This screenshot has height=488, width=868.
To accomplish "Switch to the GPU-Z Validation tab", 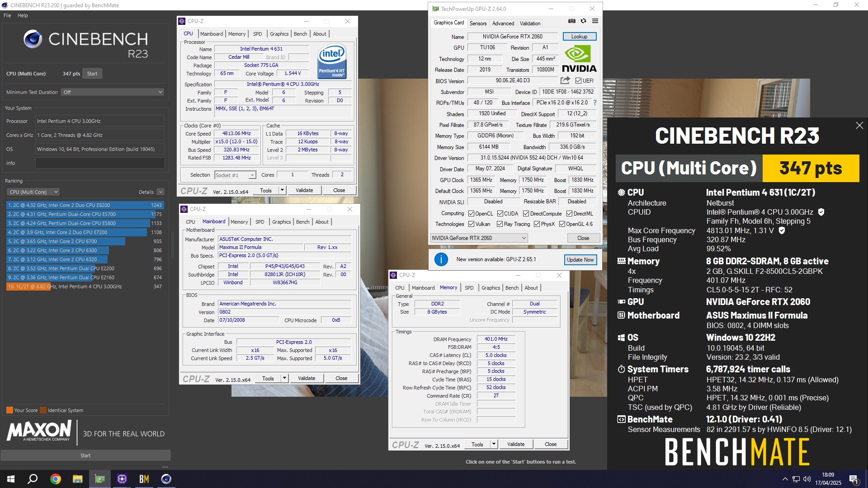I will point(530,23).
